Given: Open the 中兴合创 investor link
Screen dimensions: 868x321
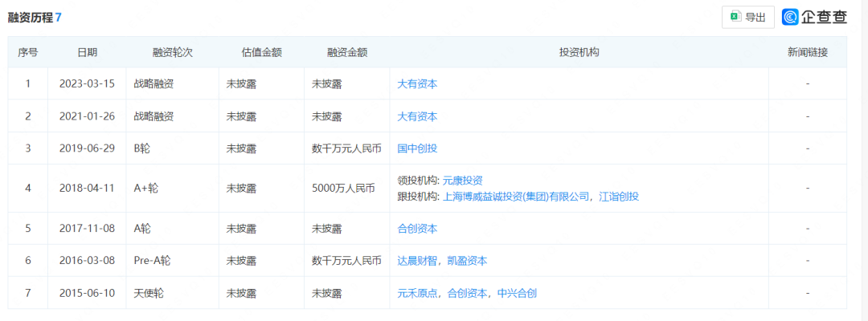Looking at the screenshot, I should coord(517,293).
